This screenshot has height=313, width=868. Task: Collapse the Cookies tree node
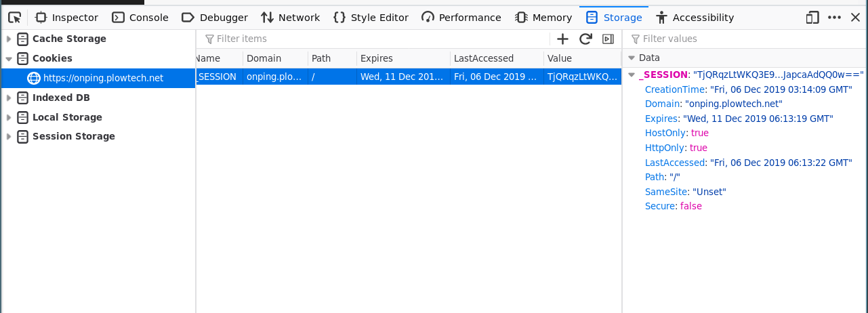(9, 59)
